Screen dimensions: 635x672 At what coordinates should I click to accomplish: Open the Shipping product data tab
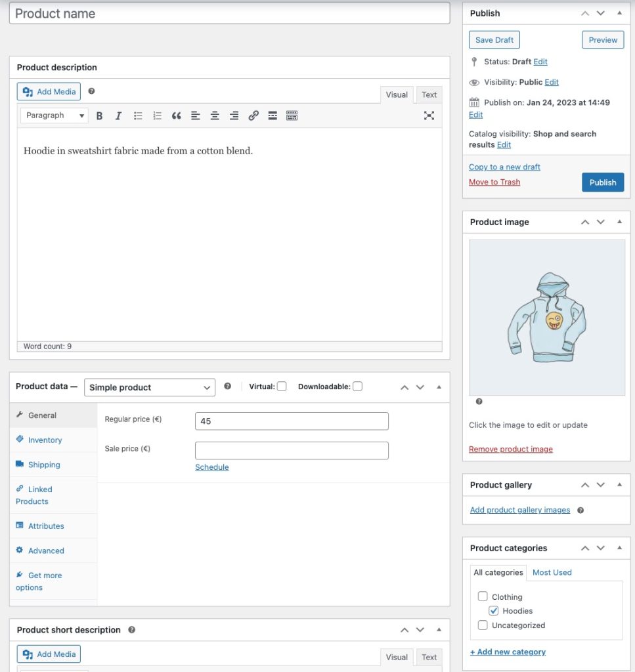tap(54, 465)
